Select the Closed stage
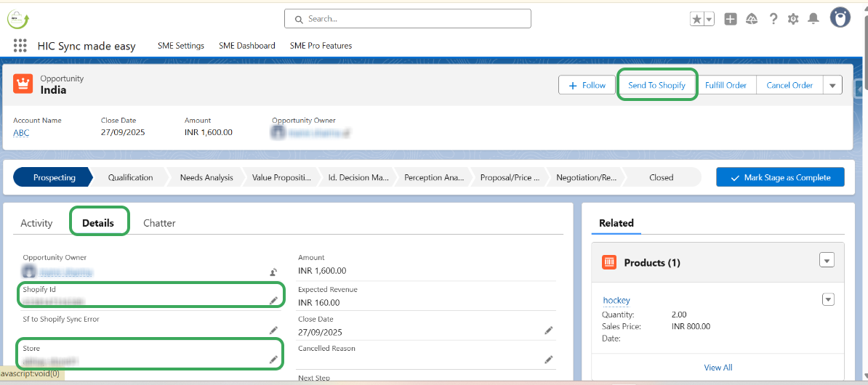This screenshot has height=385, width=868. pyautogui.click(x=662, y=177)
